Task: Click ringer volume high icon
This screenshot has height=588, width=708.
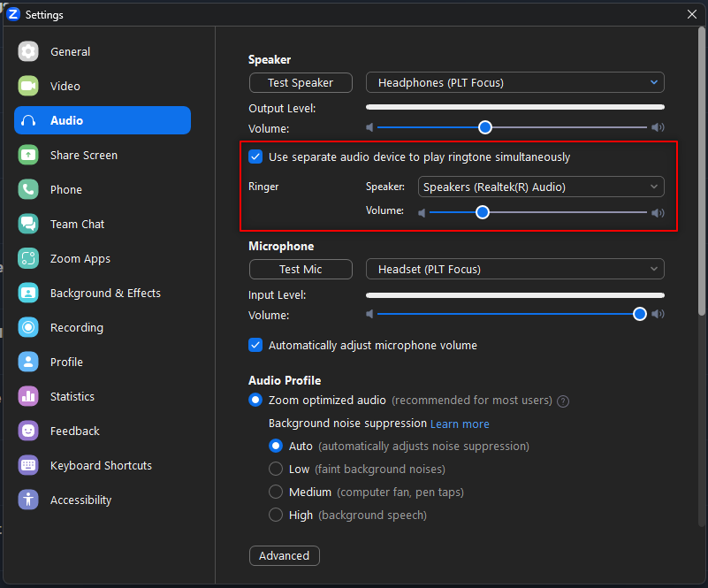Action: [x=658, y=213]
